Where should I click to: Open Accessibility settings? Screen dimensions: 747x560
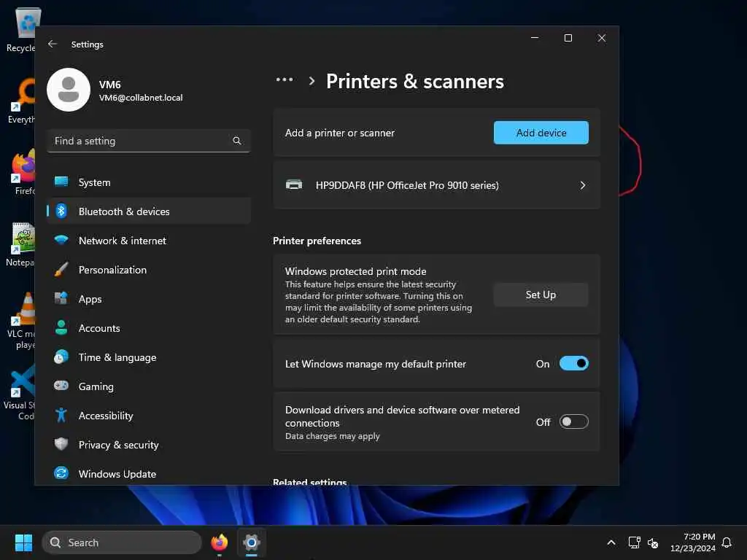149,415
